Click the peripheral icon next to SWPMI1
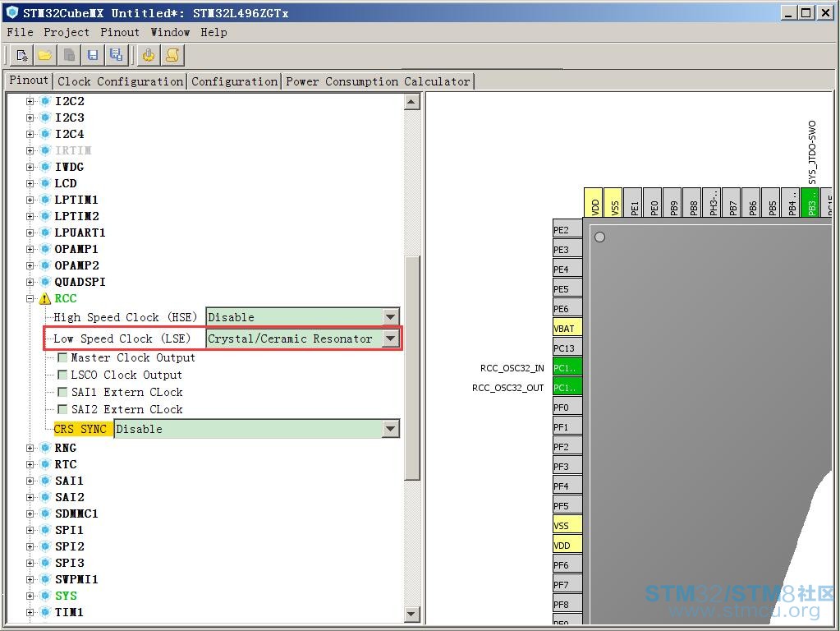The width and height of the screenshot is (840, 631). coord(45,579)
